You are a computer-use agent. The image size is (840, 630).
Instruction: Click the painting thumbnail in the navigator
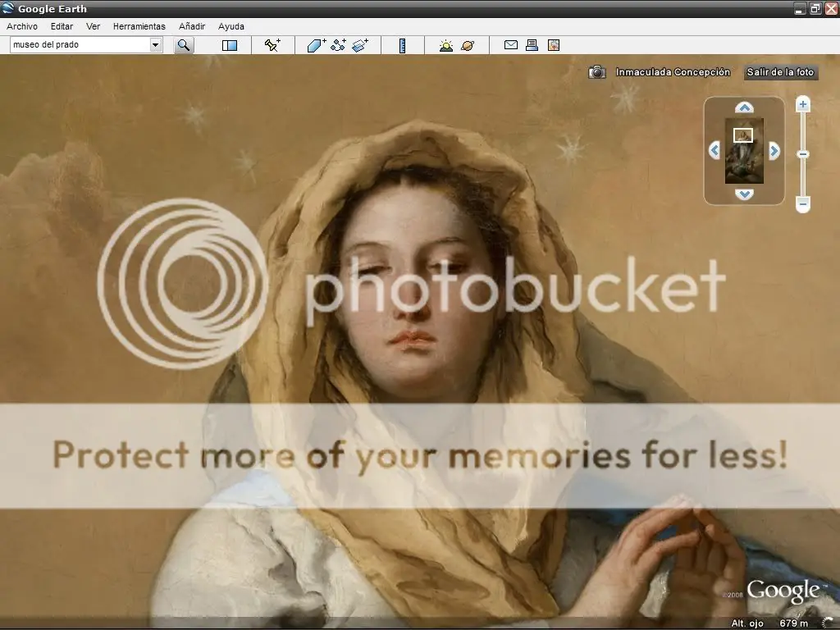[x=744, y=151]
